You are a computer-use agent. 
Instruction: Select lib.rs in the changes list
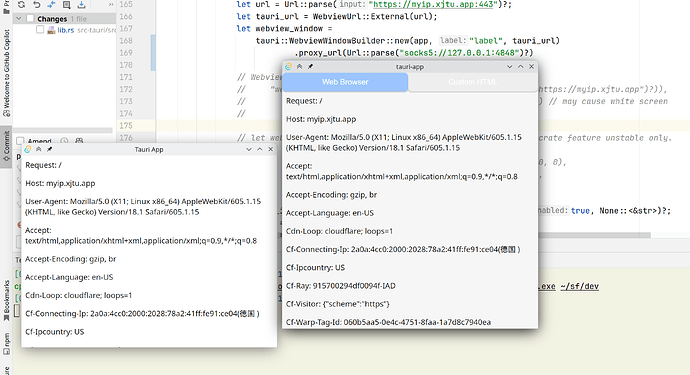coord(66,30)
